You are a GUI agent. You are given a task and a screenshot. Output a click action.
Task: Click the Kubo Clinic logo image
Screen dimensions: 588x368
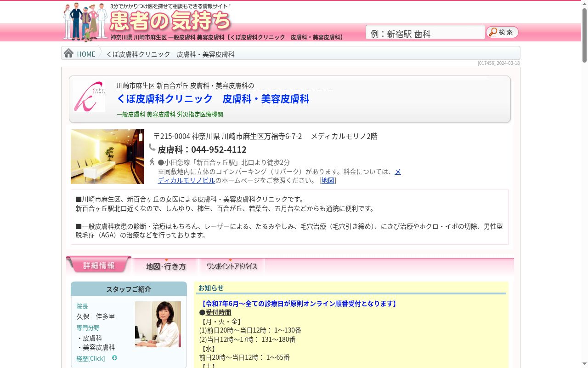89,96
